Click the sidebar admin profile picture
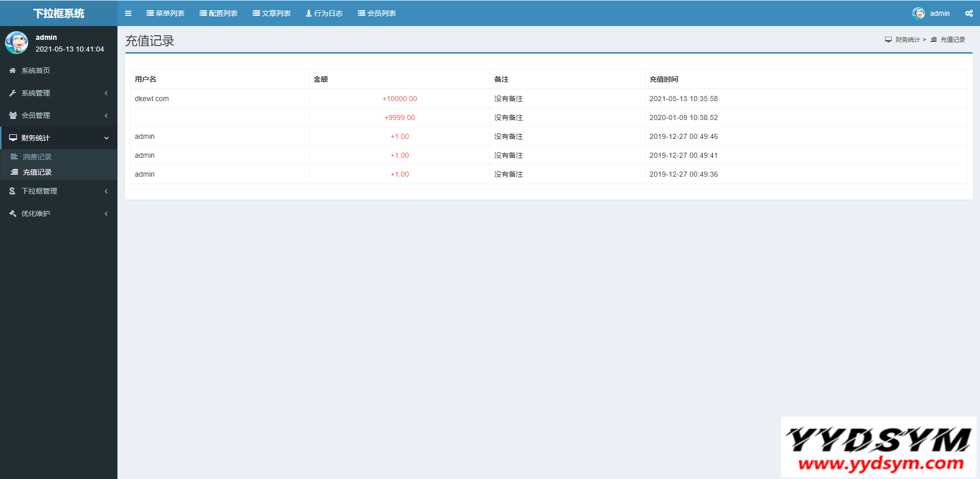The image size is (980, 479). [x=16, y=43]
